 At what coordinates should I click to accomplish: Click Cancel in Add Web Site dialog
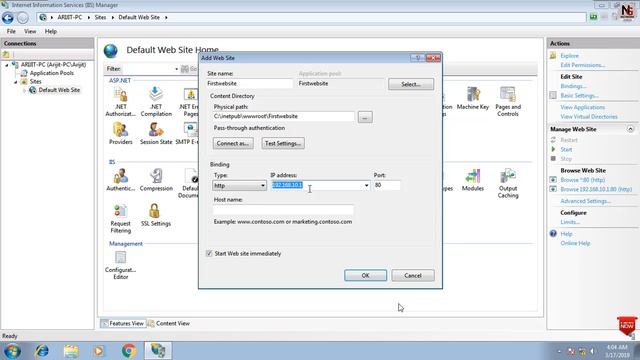click(413, 276)
